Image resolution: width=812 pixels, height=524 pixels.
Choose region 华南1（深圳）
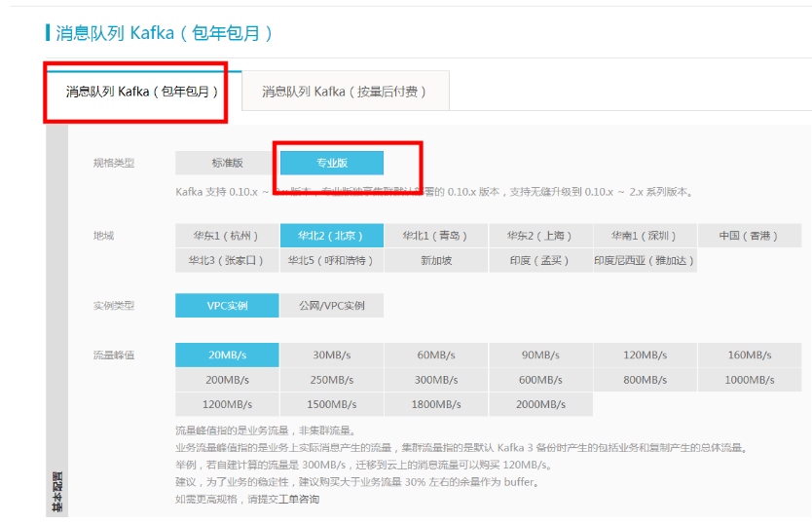coord(646,236)
